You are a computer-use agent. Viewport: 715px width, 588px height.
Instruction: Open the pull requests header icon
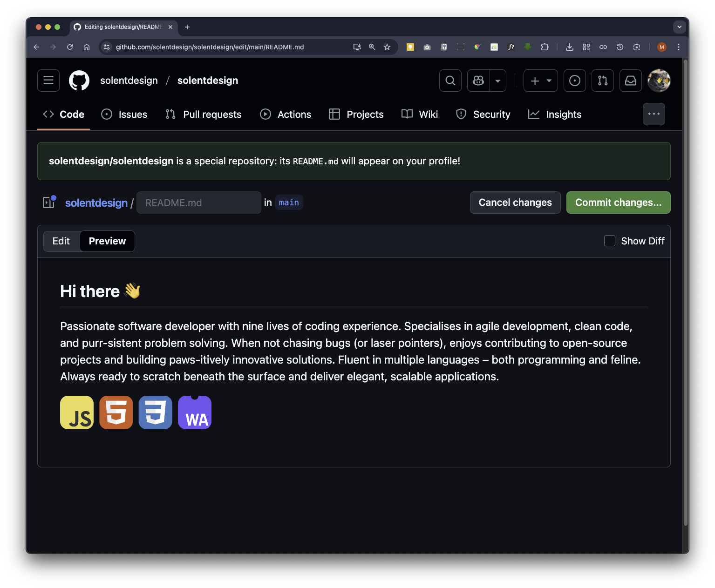tap(602, 81)
